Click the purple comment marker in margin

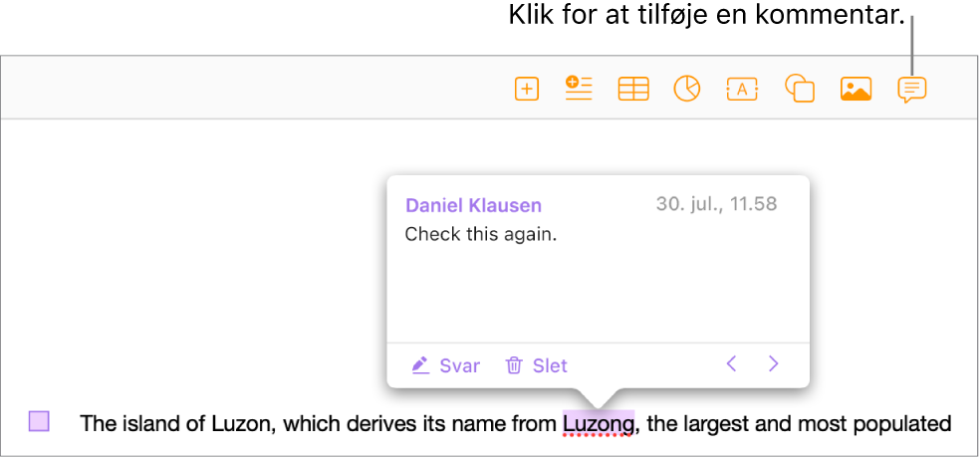pyautogui.click(x=39, y=421)
